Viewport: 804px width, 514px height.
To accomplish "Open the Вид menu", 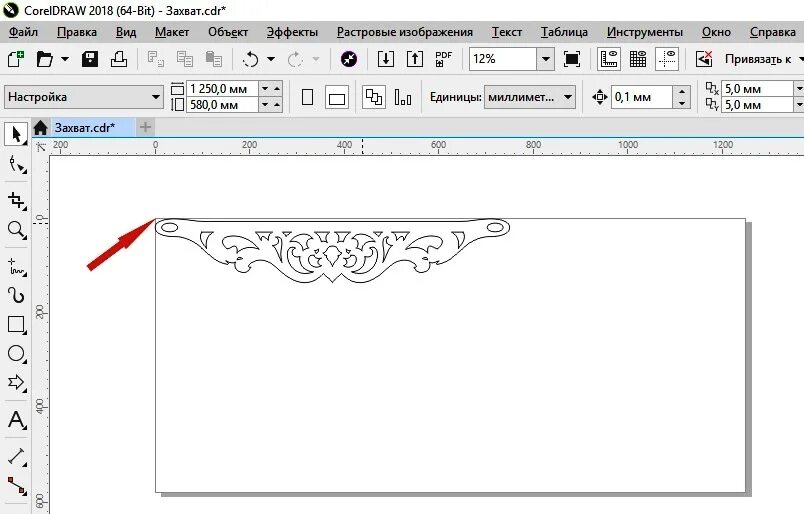I will [126, 32].
